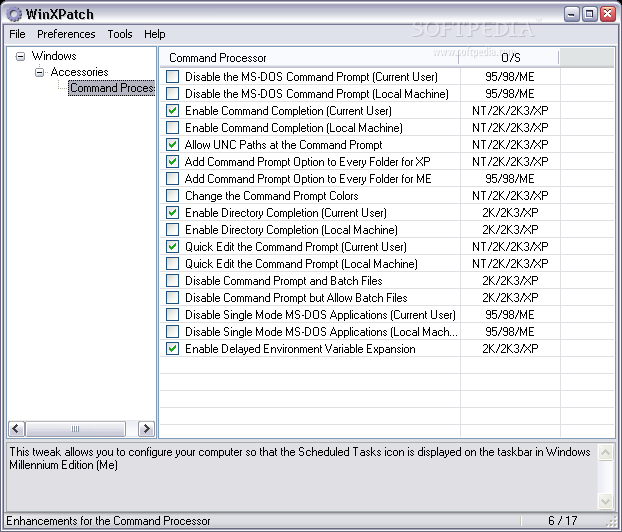The height and width of the screenshot is (532, 622).
Task: Uncheck Add Command Prompt Option for XP
Action: (x=173, y=162)
